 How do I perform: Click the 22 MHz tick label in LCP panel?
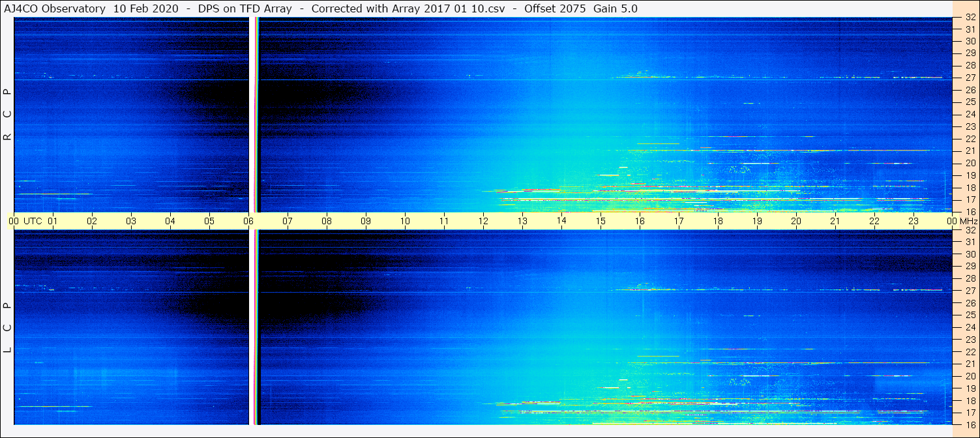click(970, 352)
